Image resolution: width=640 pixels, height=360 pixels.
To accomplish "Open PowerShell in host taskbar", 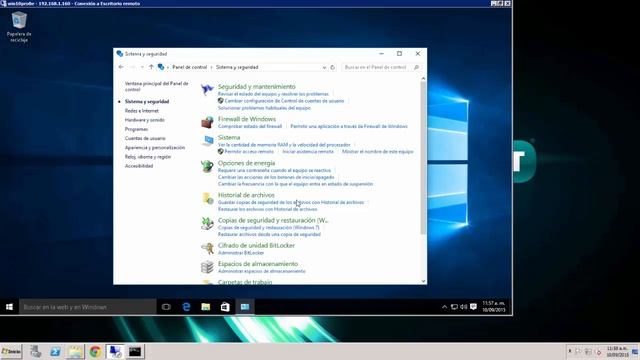I will [56, 351].
